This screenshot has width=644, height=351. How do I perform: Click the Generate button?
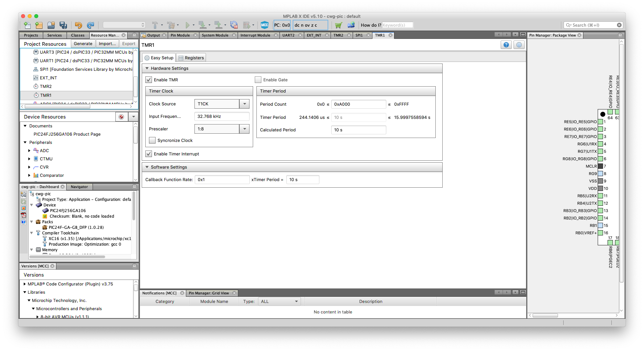[x=83, y=43]
